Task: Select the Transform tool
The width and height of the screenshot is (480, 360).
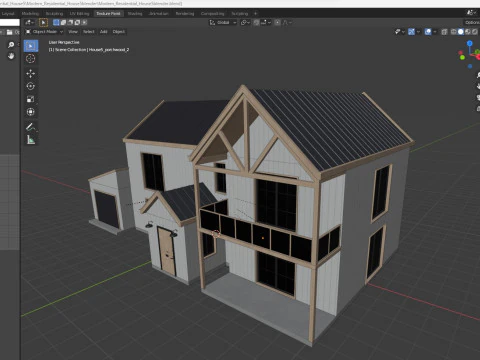Action: pos(31,112)
